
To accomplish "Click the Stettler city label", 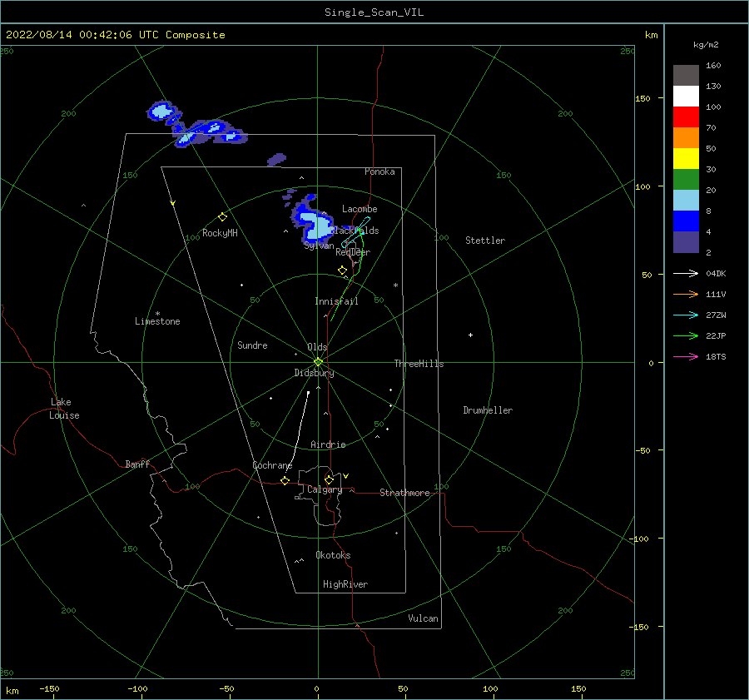I will (485, 241).
